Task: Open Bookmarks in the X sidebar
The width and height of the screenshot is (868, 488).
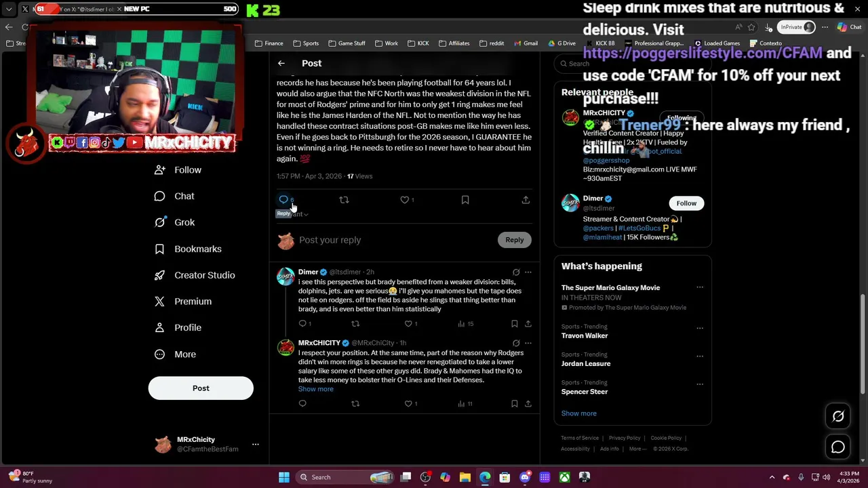Action: pyautogui.click(x=188, y=249)
